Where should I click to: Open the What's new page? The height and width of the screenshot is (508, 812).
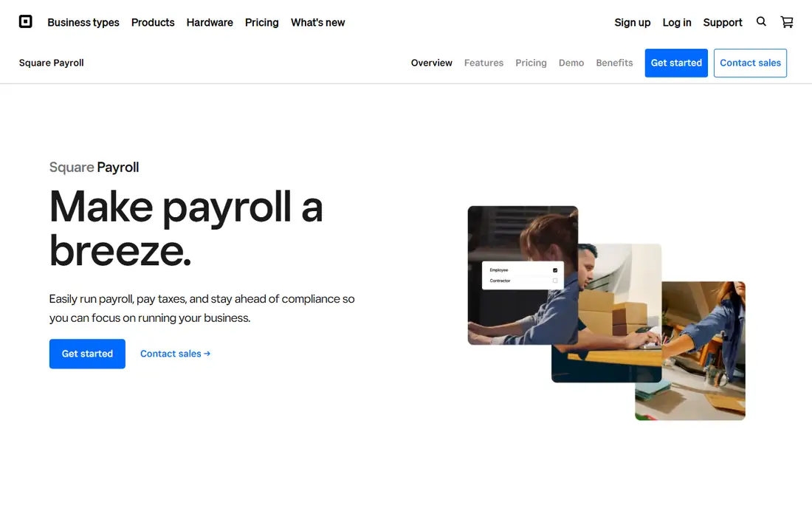pos(317,22)
